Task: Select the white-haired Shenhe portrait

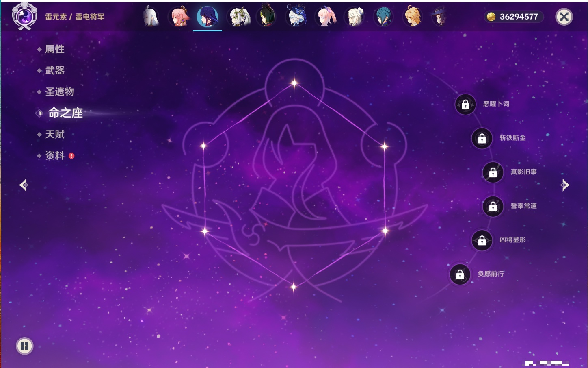Action: coord(151,17)
